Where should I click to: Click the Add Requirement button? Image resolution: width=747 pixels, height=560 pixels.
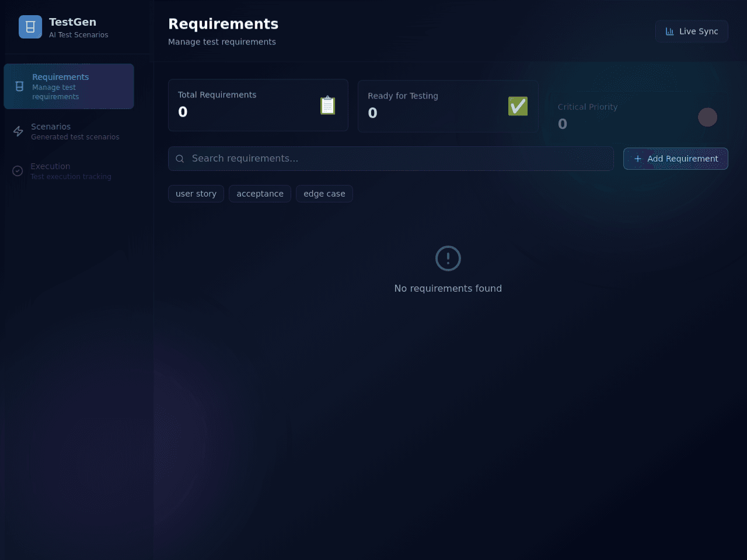point(676,159)
